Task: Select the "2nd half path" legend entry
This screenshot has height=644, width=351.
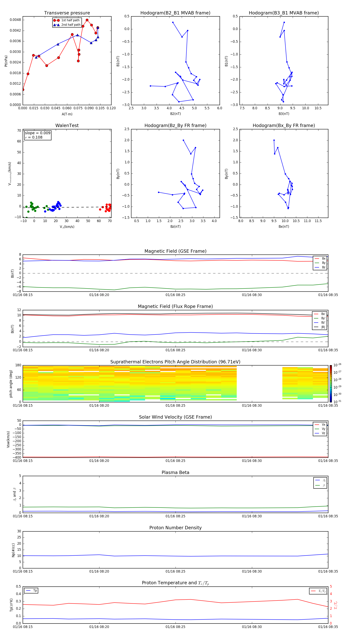Action: 67,25
